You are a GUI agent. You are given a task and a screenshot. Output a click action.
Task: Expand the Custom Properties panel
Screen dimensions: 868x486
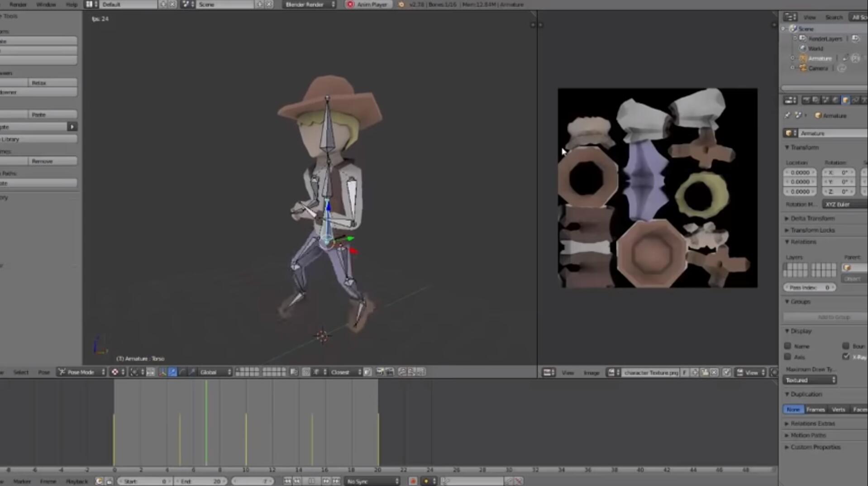[x=787, y=447]
